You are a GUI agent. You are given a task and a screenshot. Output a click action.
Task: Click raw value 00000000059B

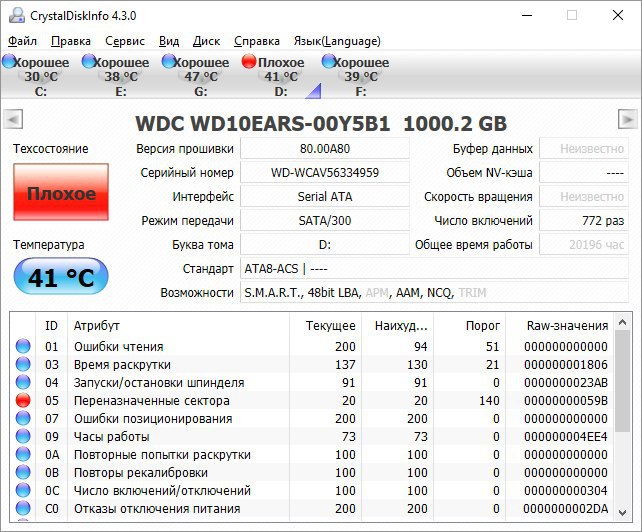[566, 401]
